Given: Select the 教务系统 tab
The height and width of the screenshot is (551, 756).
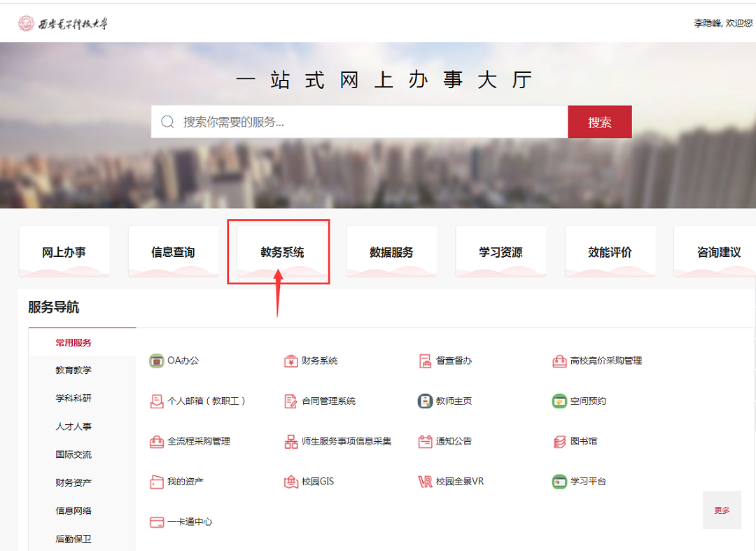Looking at the screenshot, I should [x=282, y=252].
